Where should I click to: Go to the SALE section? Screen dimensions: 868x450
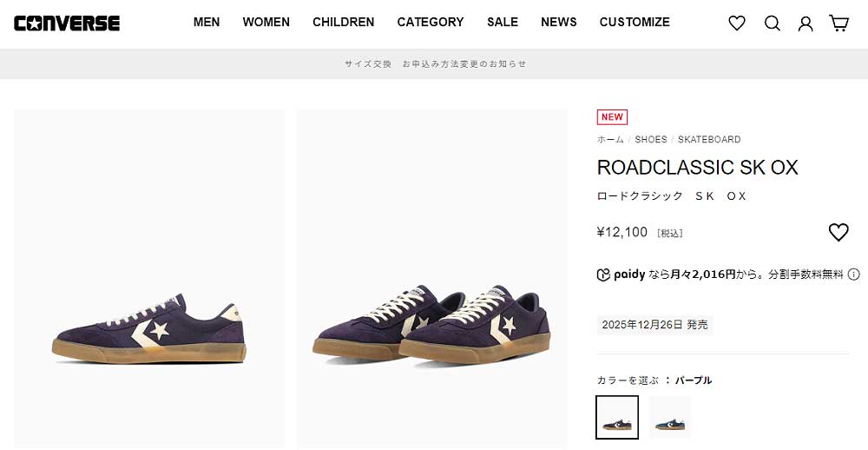pyautogui.click(x=503, y=23)
